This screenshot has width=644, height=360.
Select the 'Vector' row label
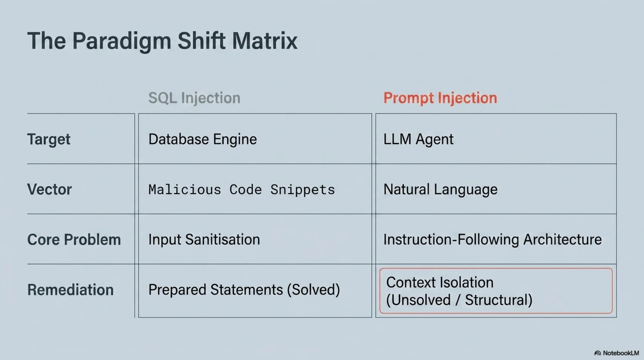coord(50,189)
